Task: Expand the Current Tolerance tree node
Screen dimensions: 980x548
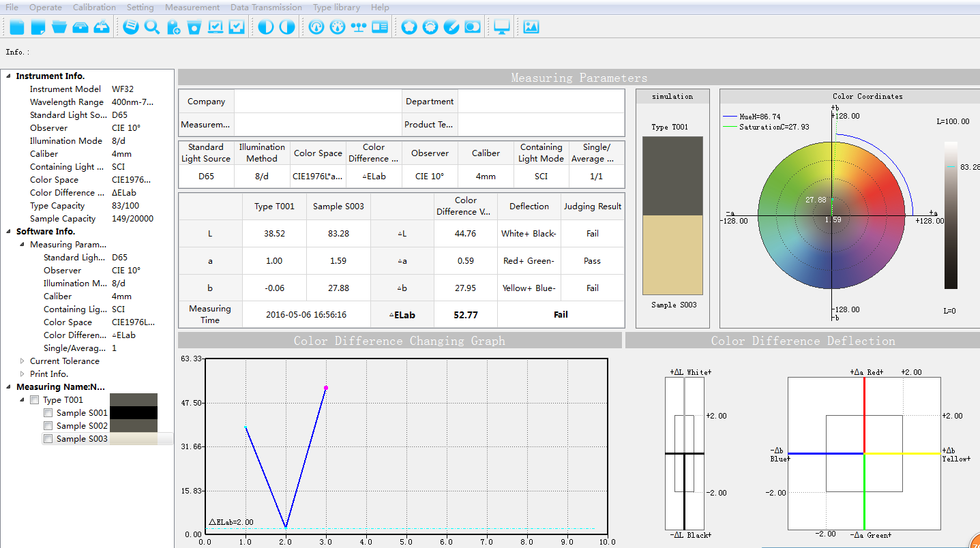Action: (23, 361)
